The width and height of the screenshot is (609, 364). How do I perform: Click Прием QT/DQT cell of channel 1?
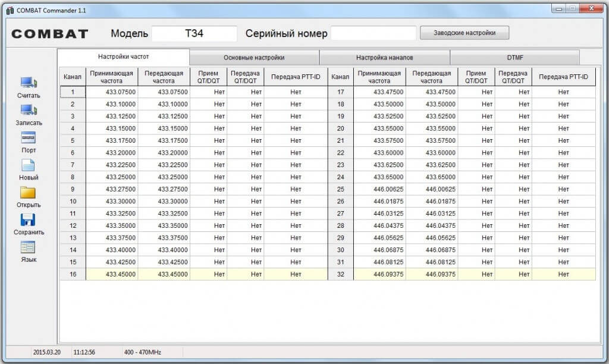click(209, 92)
